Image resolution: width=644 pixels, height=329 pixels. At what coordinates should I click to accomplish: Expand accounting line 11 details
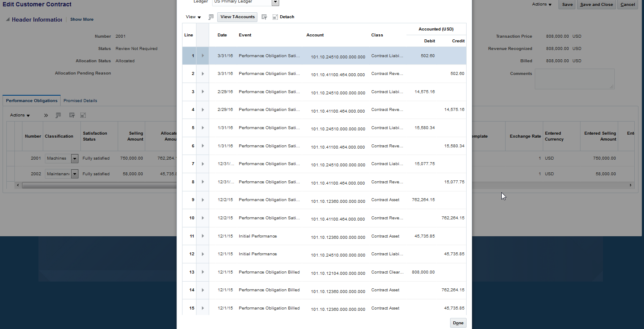(203, 236)
